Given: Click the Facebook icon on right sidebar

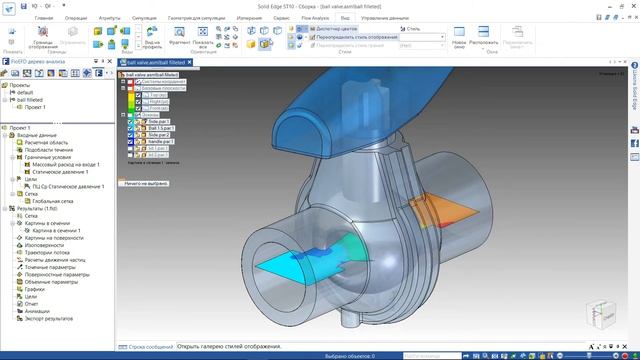Looking at the screenshot, I should [634, 143].
